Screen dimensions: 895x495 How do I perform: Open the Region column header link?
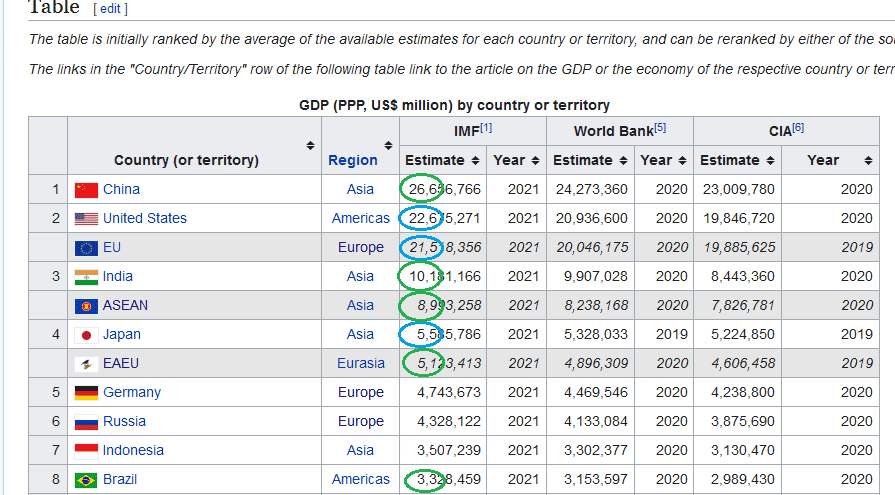(x=353, y=160)
